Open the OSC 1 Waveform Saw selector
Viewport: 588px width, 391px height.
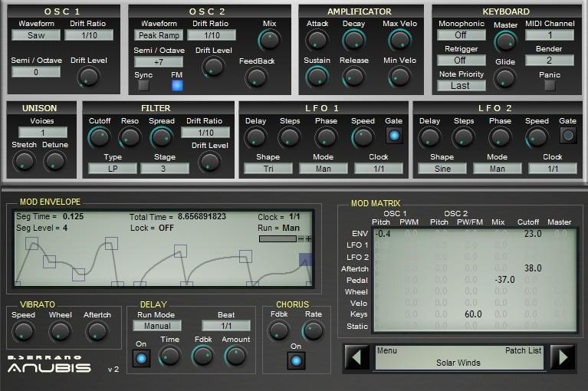[36, 35]
